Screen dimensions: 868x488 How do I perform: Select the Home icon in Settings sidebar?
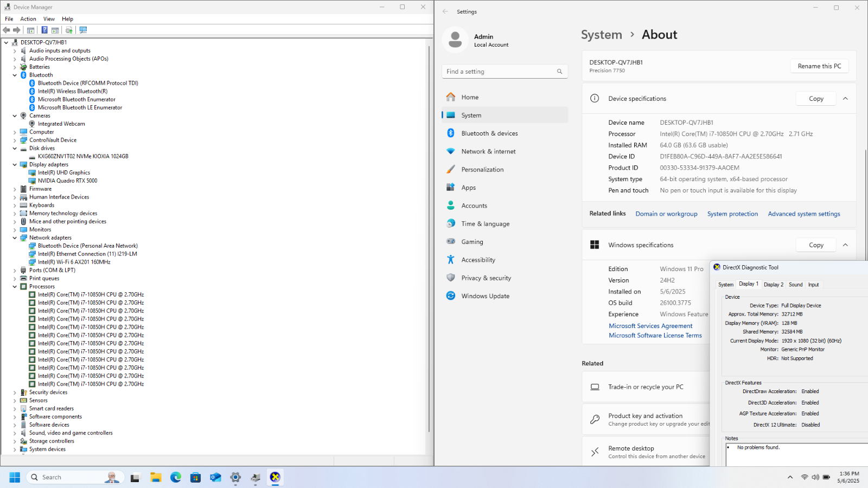[x=451, y=97]
